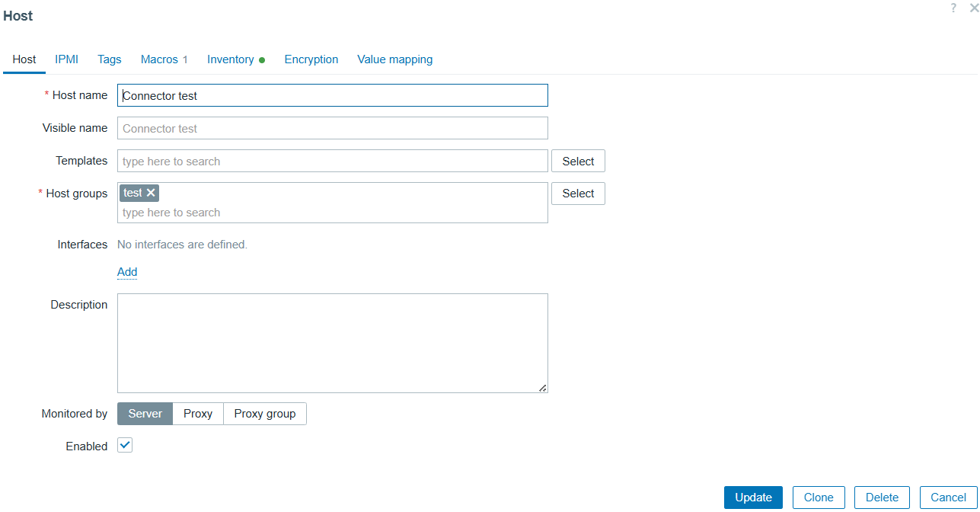Set Monitored by to Server

click(x=145, y=414)
